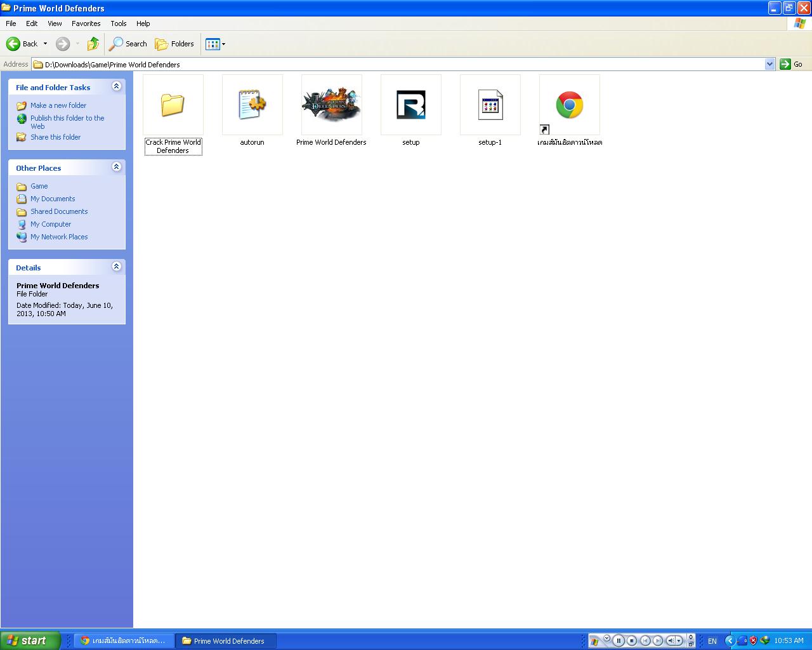Click the media player quick access dropdown
Screen dimensions: 812x650
coord(606,638)
